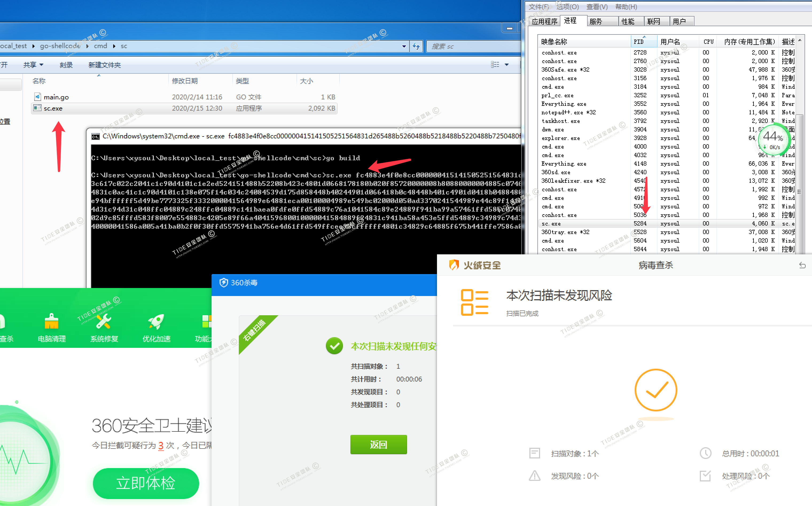The height and width of the screenshot is (506, 812).
Task: Open 系统修复 wrench tools icon
Action: (x=104, y=321)
